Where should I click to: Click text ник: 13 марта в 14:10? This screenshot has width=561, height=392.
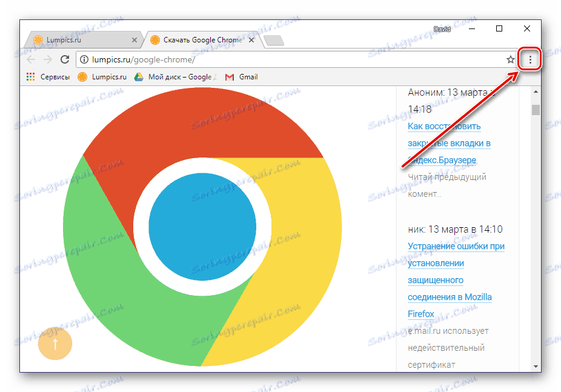coord(455,229)
